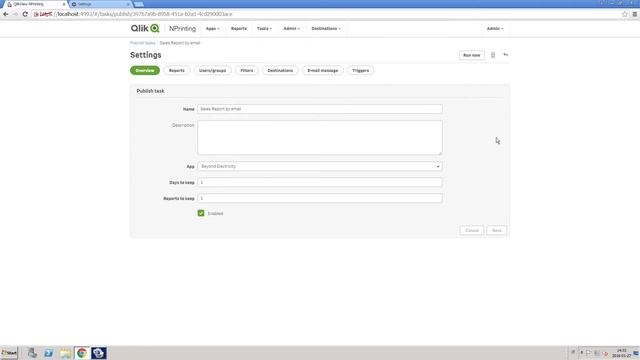Open the dark blue taskbar application icon

[x=99, y=353]
